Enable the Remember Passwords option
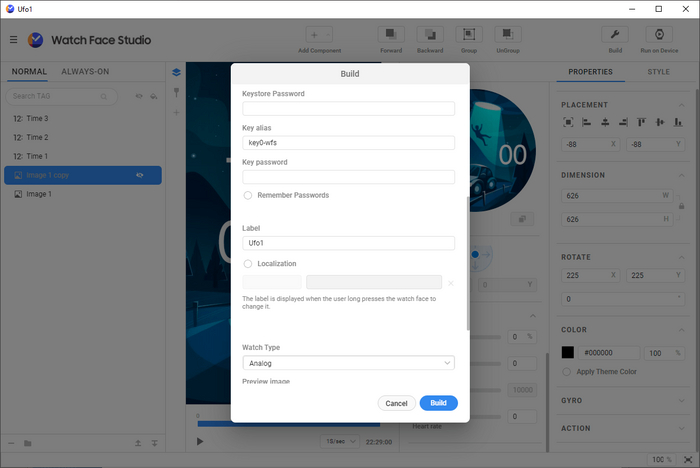The image size is (700, 468). 248,195
